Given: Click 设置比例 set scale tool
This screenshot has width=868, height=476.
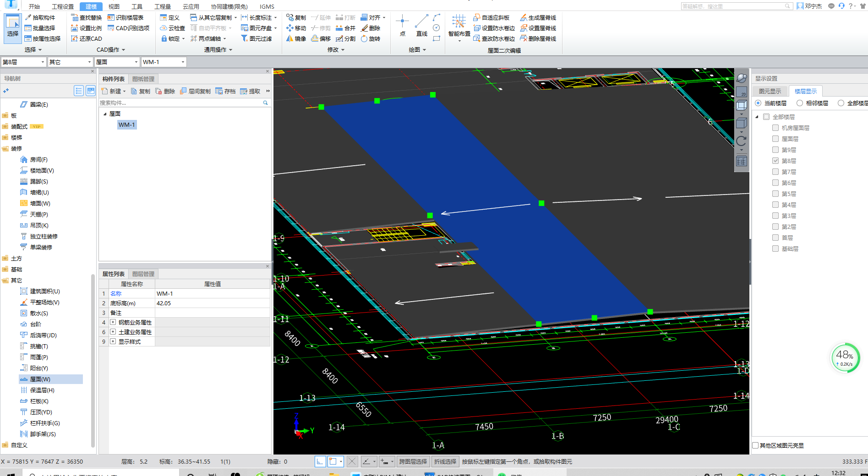Looking at the screenshot, I should (87, 28).
